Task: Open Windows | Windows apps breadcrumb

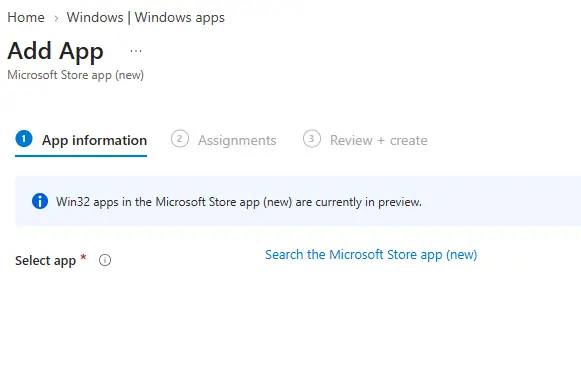Action: (x=146, y=17)
